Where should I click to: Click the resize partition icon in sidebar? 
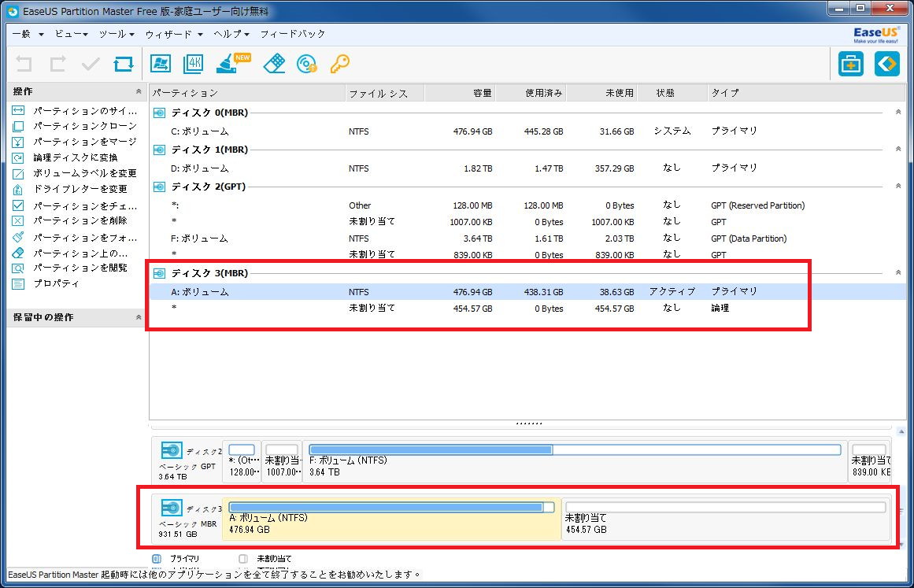[x=18, y=110]
